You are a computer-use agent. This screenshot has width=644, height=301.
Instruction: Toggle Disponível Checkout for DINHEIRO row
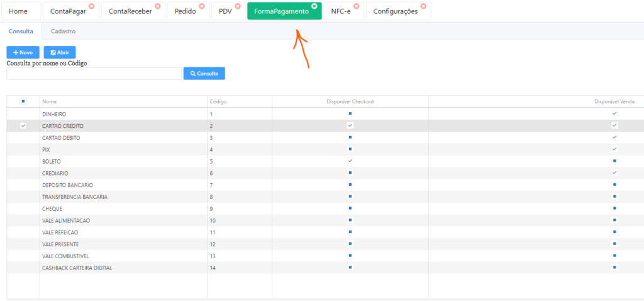pyautogui.click(x=350, y=114)
